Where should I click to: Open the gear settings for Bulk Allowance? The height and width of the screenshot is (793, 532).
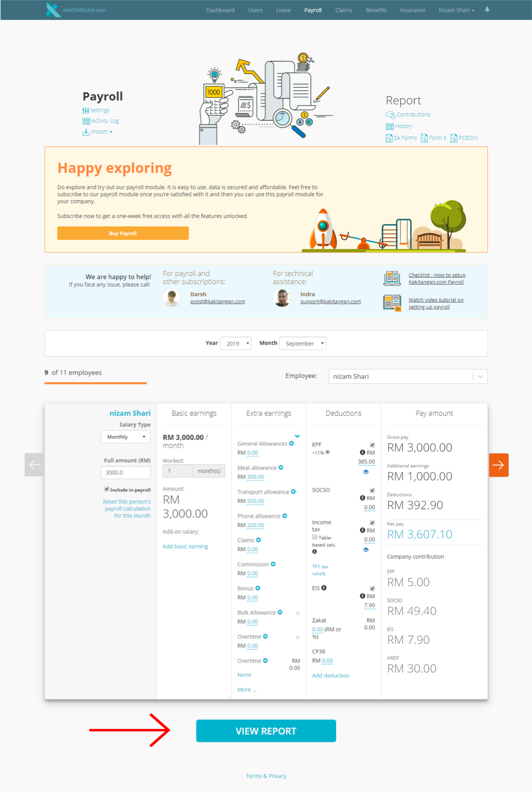280,612
